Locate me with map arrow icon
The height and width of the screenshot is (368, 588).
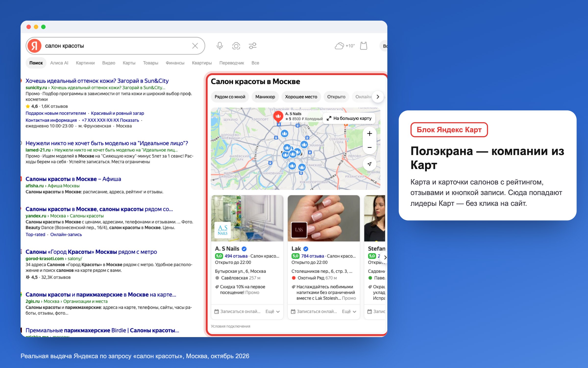pos(369,164)
